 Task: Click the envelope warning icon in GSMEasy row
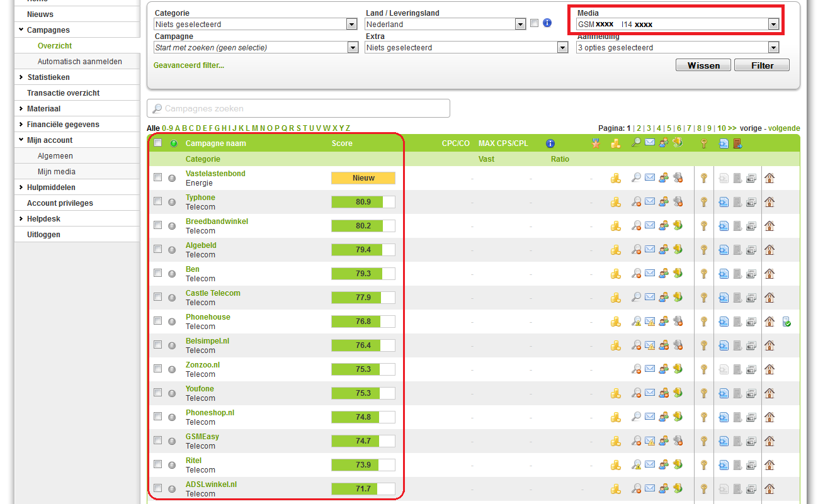(650, 441)
